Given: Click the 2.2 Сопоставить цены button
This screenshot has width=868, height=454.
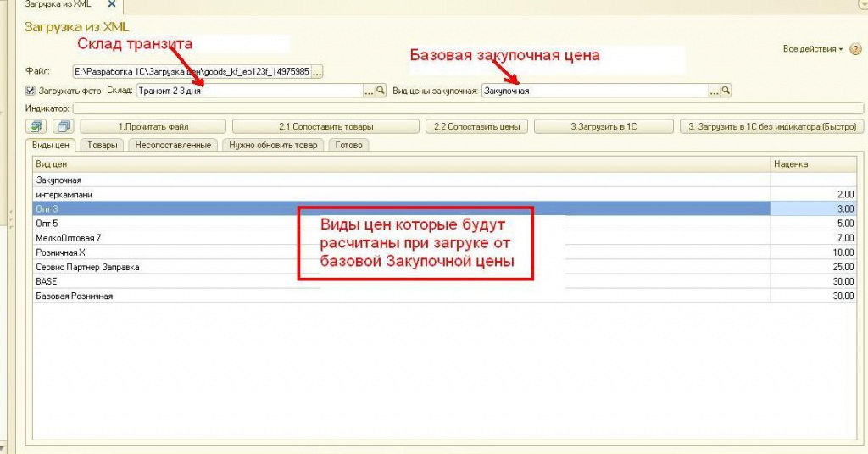Looking at the screenshot, I should [476, 127].
